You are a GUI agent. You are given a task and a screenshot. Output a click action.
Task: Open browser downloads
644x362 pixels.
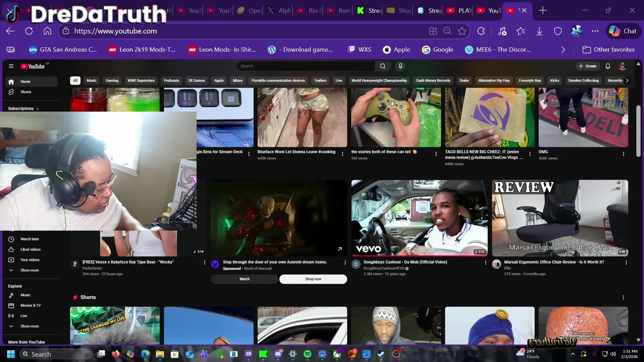[539, 31]
